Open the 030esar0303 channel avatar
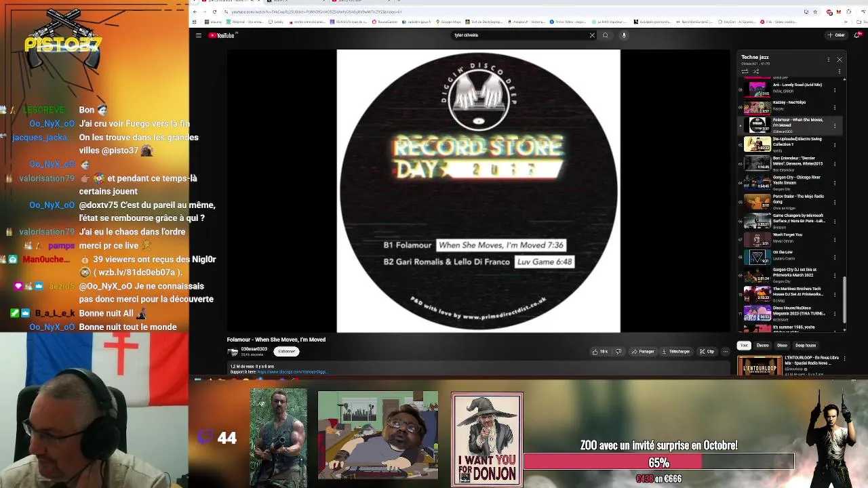The width and height of the screenshot is (868, 488). (x=233, y=352)
